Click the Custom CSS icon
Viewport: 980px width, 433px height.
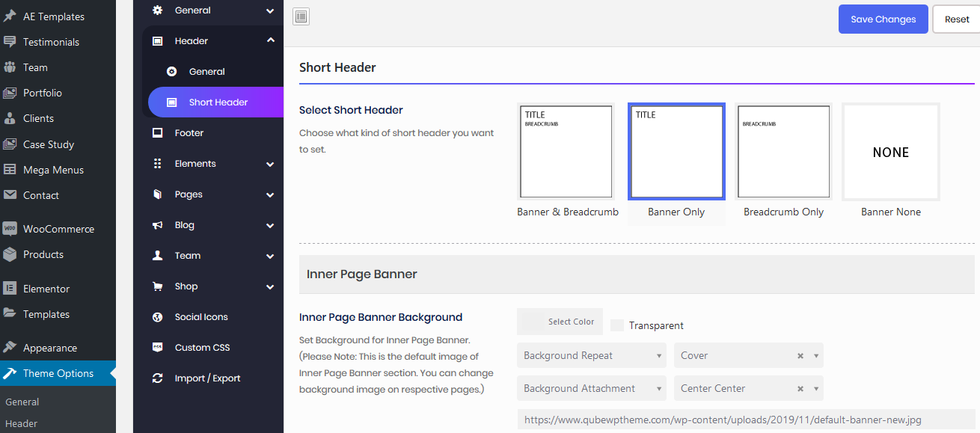[x=157, y=348]
